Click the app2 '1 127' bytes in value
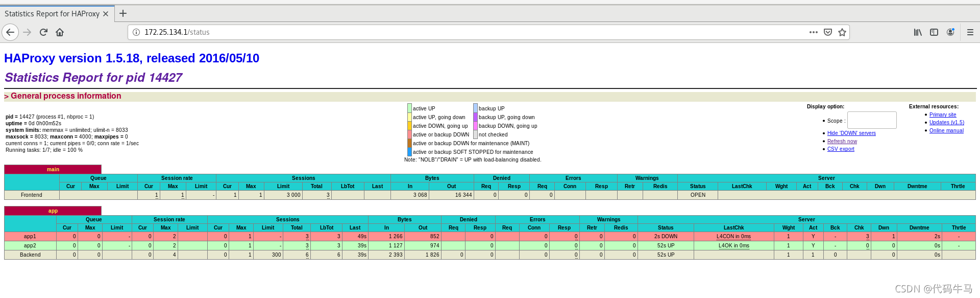The height and width of the screenshot is (298, 980). pyautogui.click(x=395, y=246)
